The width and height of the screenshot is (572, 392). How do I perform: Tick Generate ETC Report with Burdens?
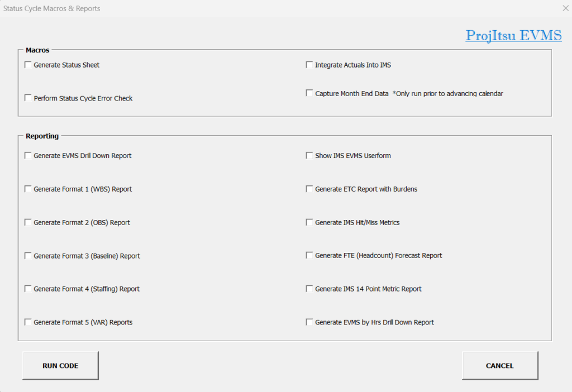309,189
